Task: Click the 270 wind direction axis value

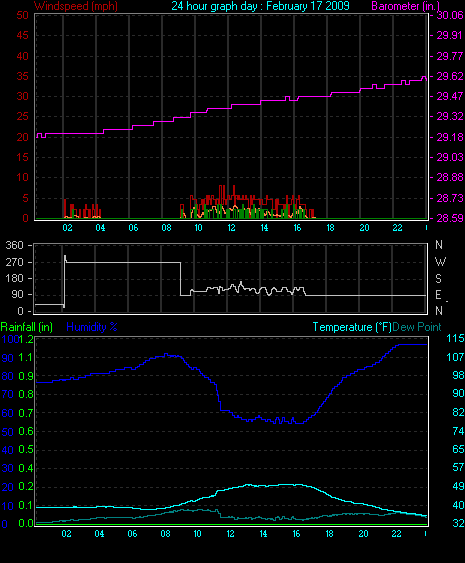Action: tap(14, 262)
